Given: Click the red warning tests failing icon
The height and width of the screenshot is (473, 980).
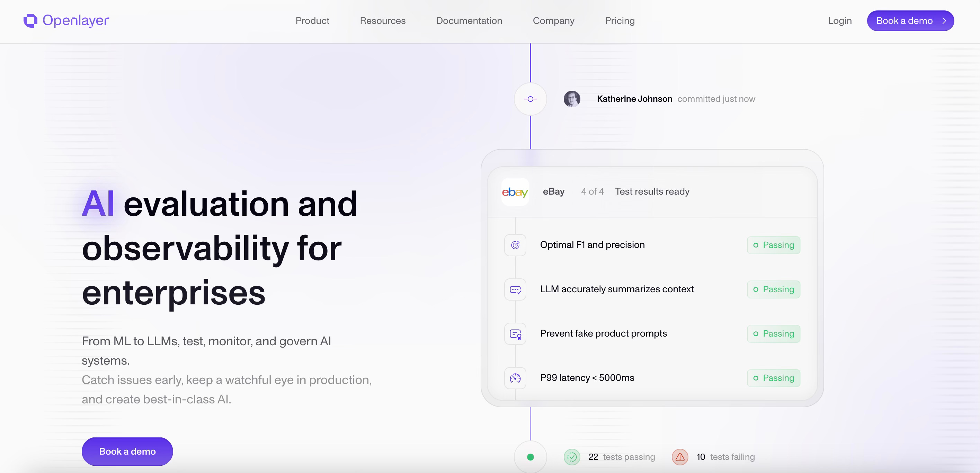Looking at the screenshot, I should coord(680,457).
